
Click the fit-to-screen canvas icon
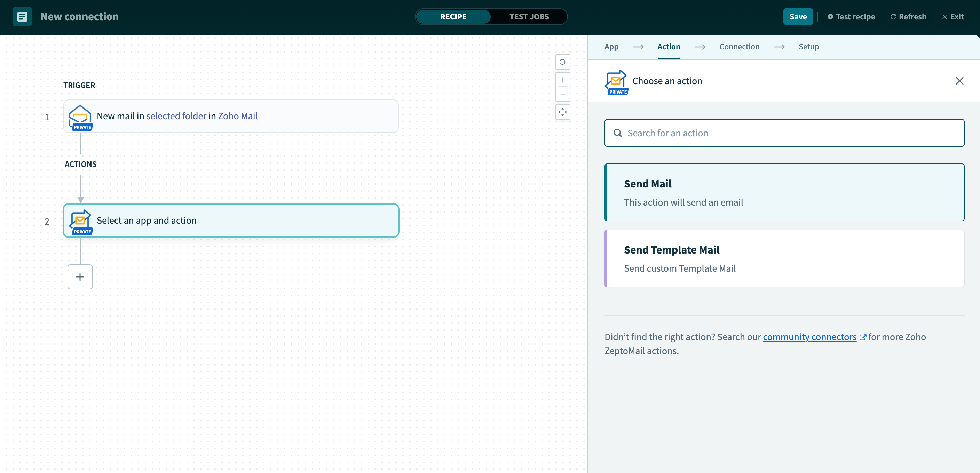562,112
